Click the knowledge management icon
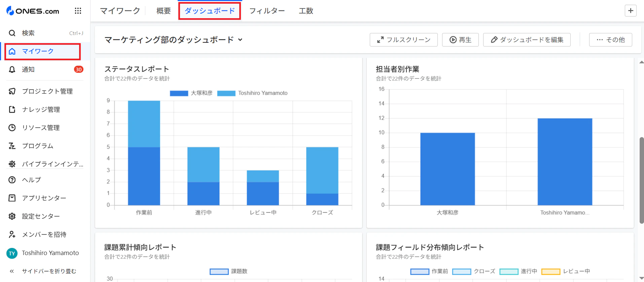 (12, 109)
